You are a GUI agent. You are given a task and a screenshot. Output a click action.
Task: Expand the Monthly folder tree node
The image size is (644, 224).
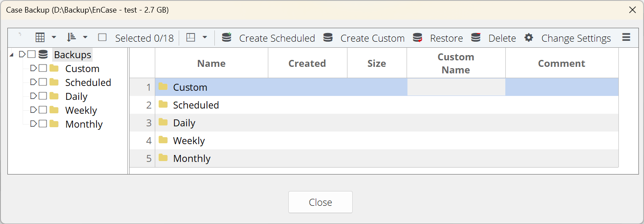(x=33, y=124)
